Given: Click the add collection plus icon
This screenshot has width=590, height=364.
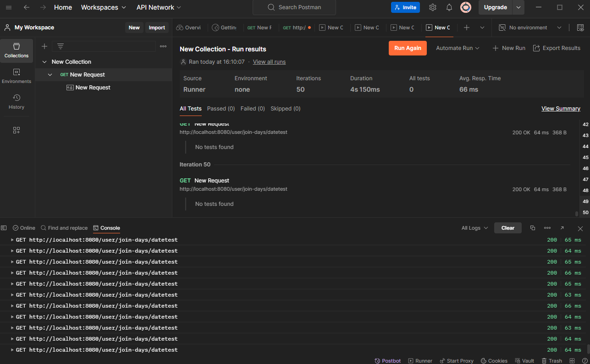Looking at the screenshot, I should (x=44, y=46).
